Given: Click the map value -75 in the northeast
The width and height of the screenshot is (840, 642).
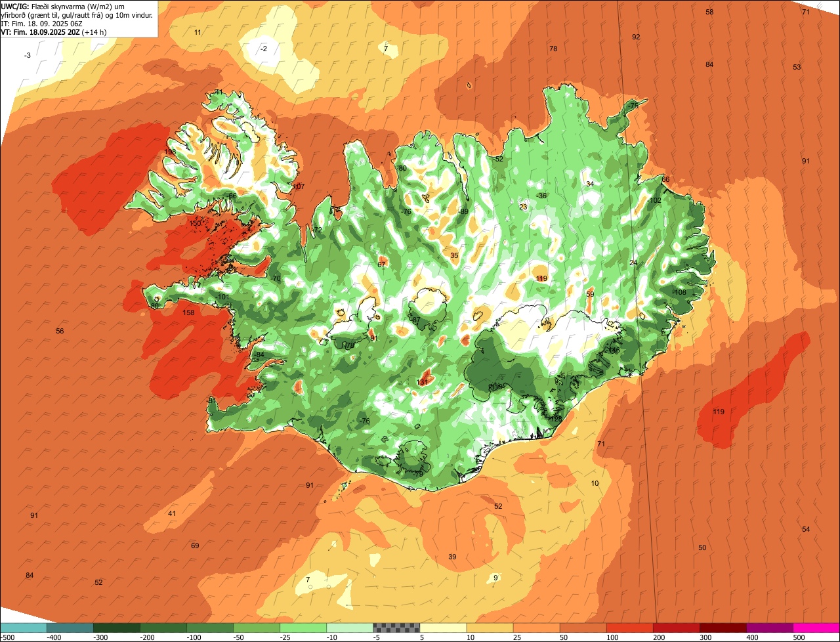Looking at the screenshot, I should (633, 105).
